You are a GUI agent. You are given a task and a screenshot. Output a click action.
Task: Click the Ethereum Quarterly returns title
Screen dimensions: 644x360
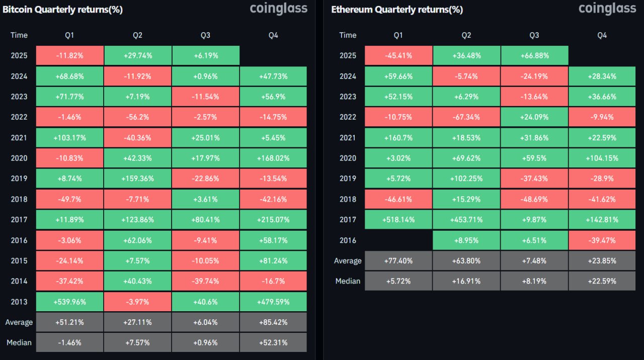coord(397,10)
